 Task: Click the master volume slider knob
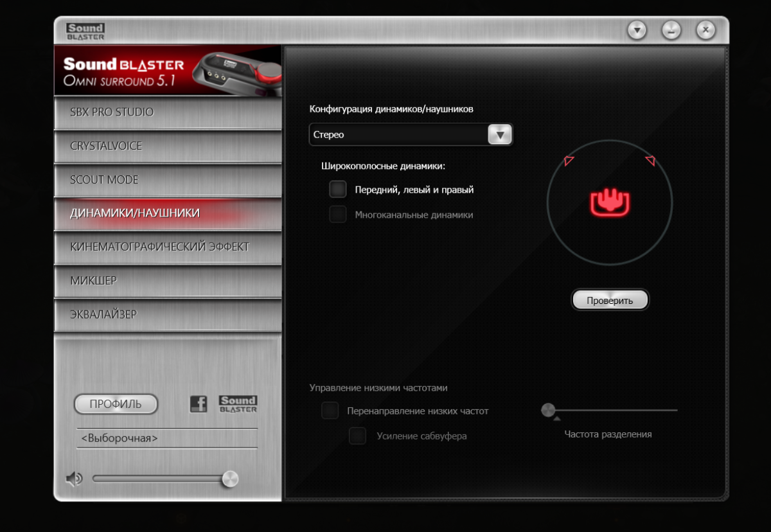(230, 479)
